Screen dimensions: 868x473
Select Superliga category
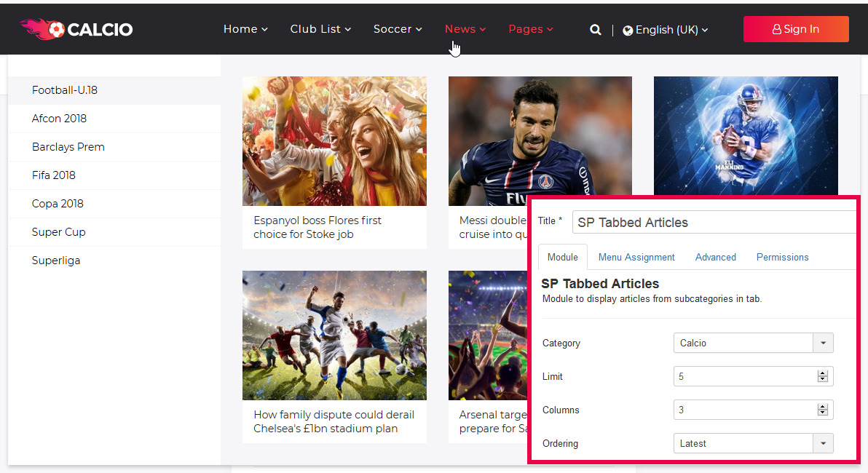(114, 261)
